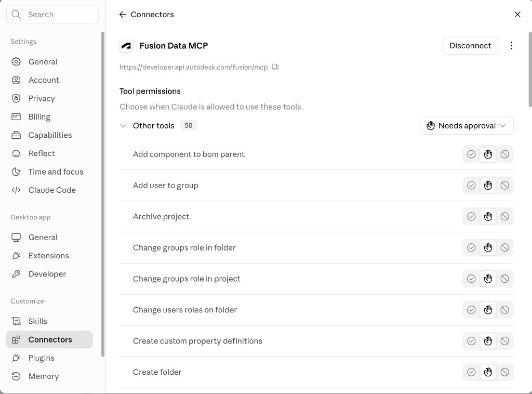Go to Account settings
Screen dimensions: 532x394
point(49,80)
